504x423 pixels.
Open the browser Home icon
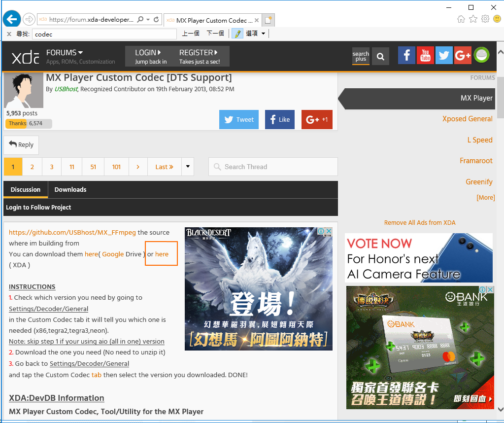(461, 19)
